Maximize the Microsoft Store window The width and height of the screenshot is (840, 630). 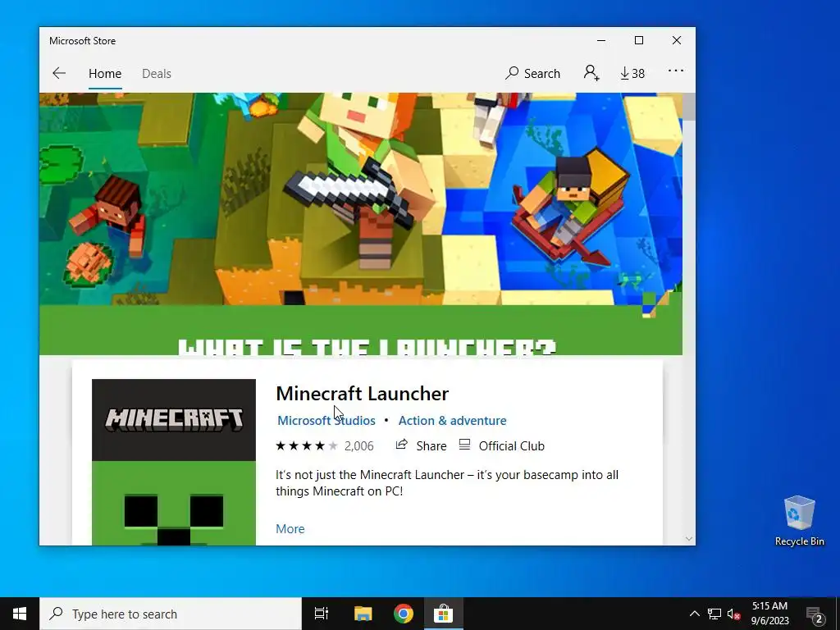click(x=638, y=41)
